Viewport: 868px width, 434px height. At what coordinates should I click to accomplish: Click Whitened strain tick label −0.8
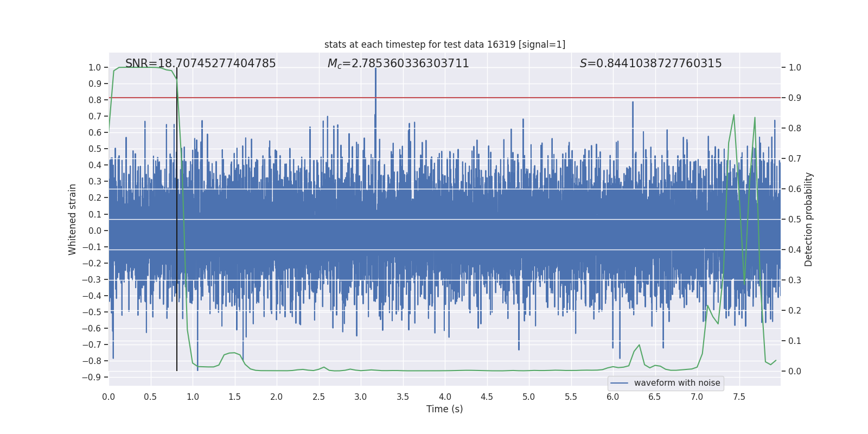click(92, 361)
